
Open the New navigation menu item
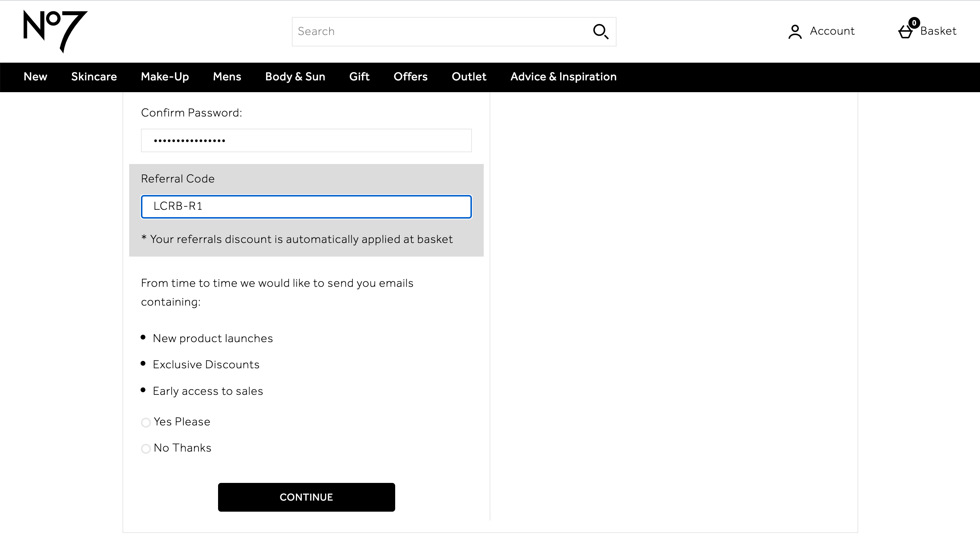click(x=35, y=77)
